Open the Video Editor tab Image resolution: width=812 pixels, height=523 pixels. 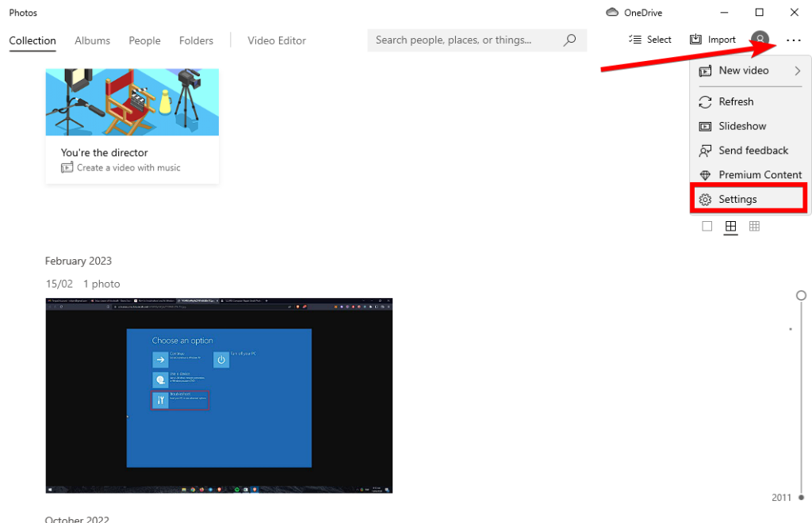(x=276, y=40)
